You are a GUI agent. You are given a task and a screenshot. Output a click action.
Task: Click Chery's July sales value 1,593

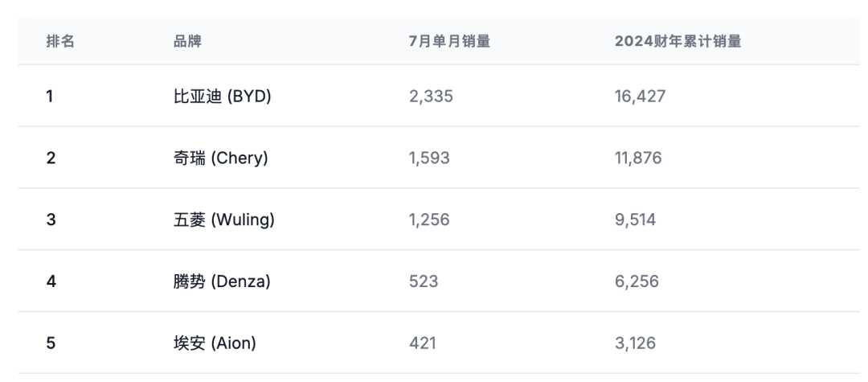[429, 158]
